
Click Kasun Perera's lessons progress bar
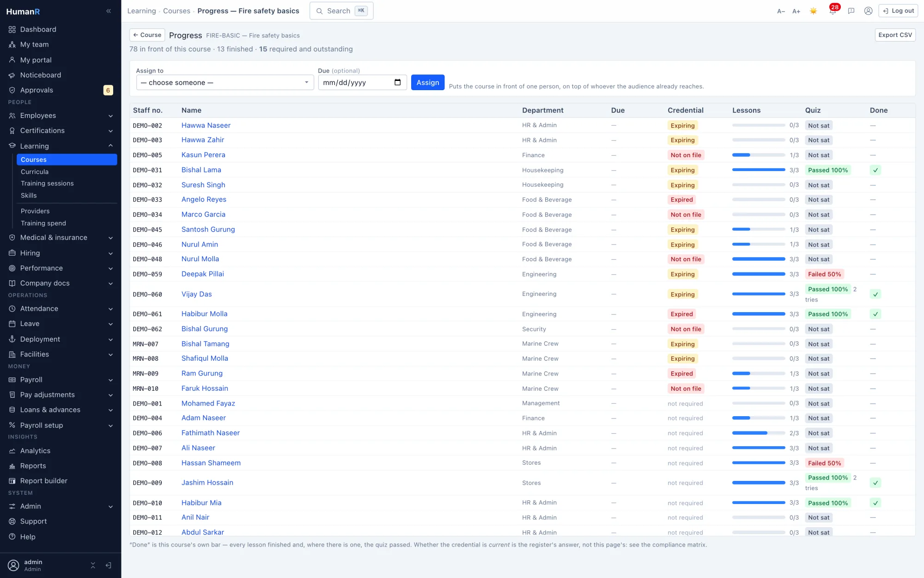[759, 155]
